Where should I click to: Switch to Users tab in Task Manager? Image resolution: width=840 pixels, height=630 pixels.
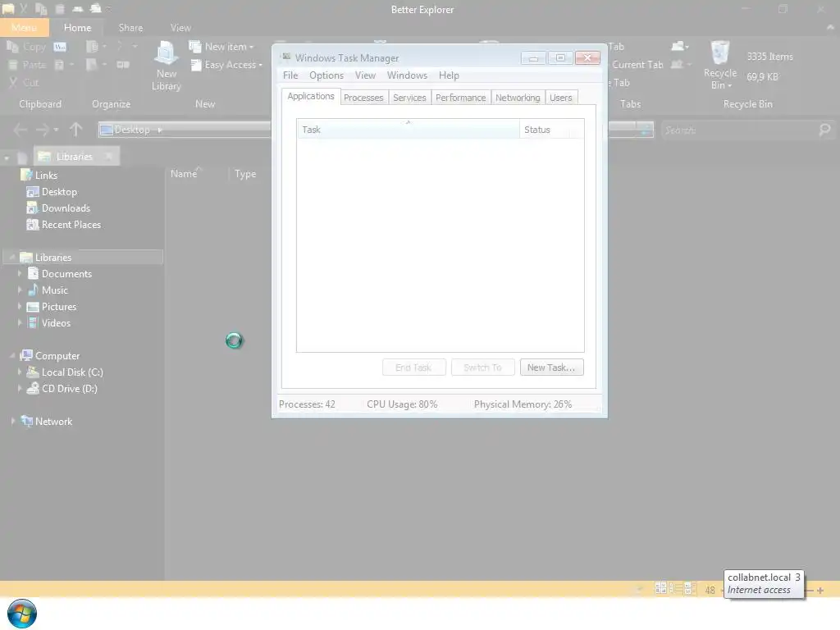point(561,98)
